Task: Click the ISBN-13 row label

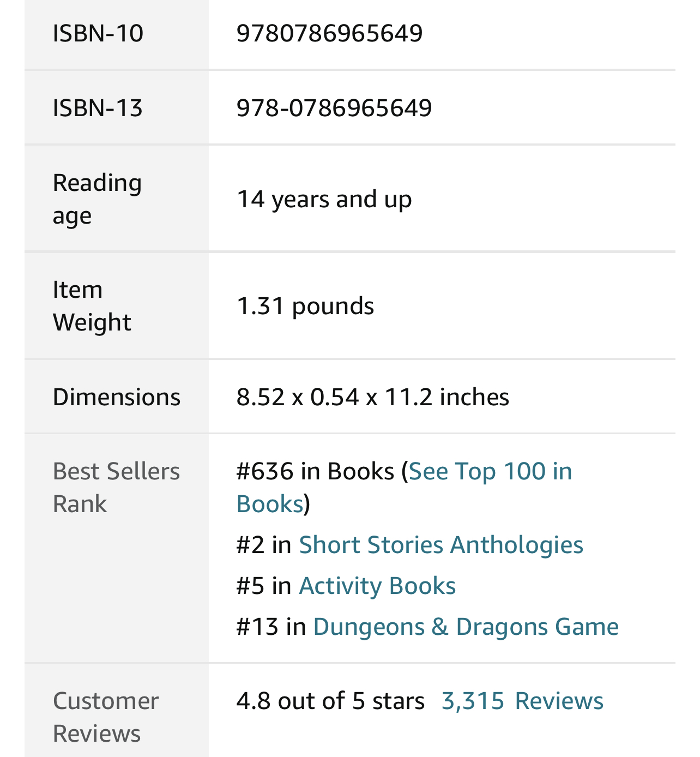Action: tap(98, 107)
